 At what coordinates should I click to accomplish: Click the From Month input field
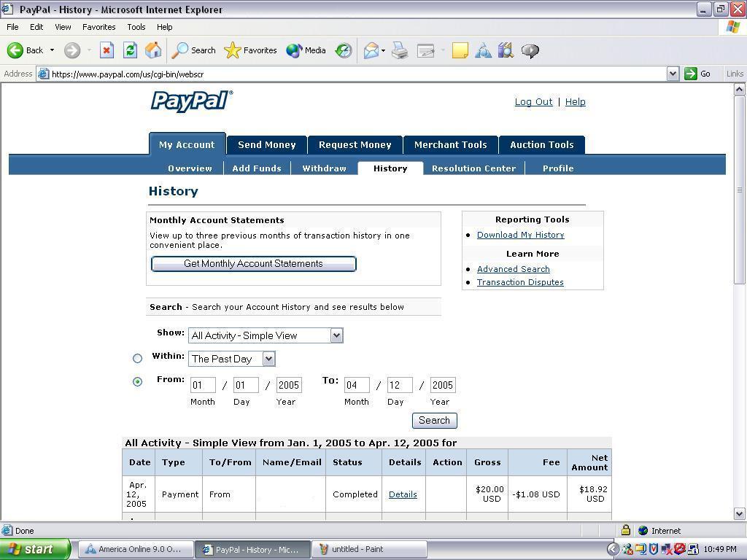pos(203,385)
